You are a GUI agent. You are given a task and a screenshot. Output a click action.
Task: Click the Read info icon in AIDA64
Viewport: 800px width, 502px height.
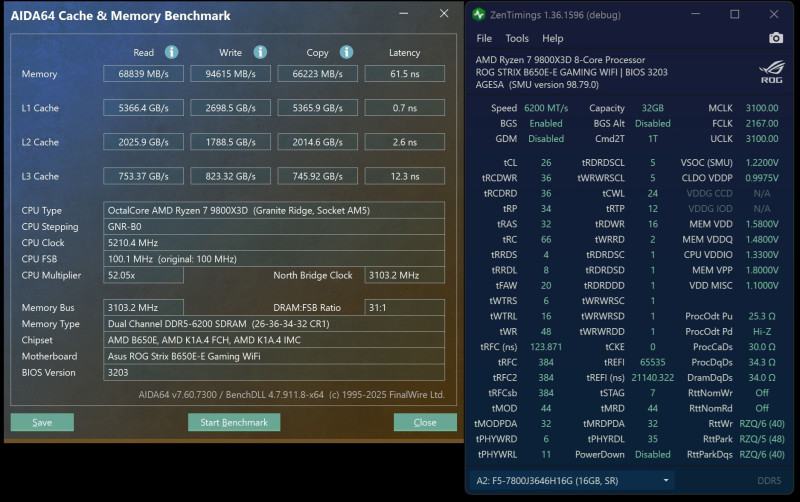click(171, 52)
